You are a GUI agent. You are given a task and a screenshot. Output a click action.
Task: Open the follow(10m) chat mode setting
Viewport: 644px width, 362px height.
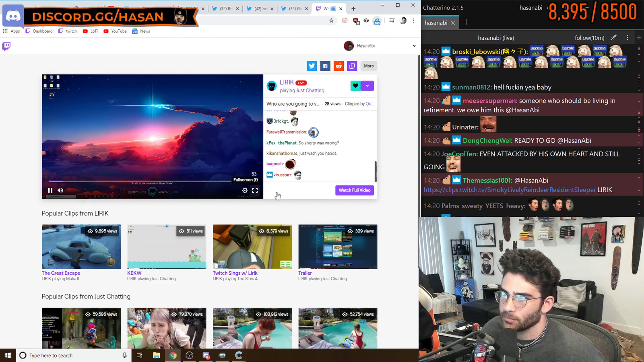590,38
